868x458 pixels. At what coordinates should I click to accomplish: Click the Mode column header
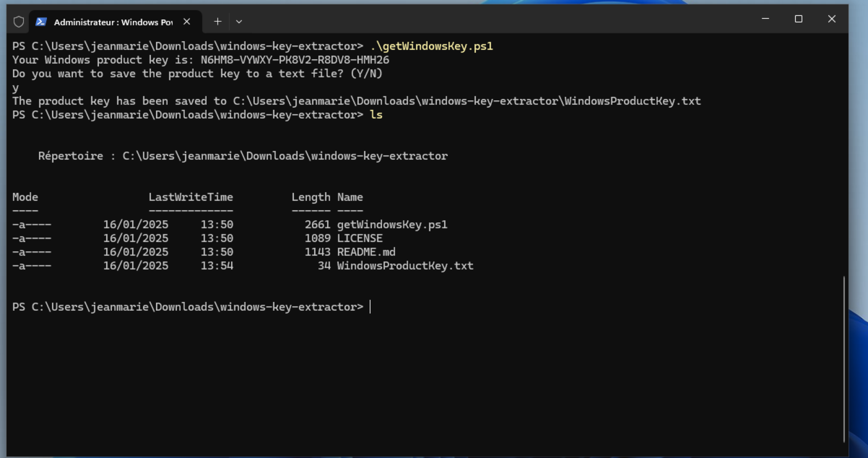tap(25, 197)
